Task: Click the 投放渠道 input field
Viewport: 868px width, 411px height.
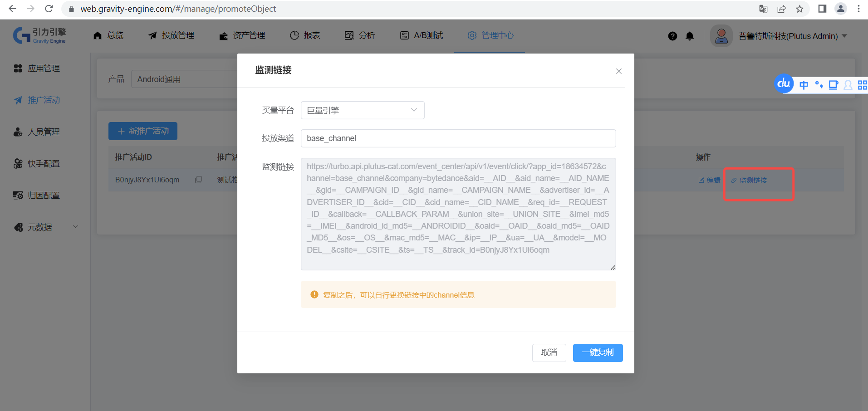Action: [x=458, y=138]
